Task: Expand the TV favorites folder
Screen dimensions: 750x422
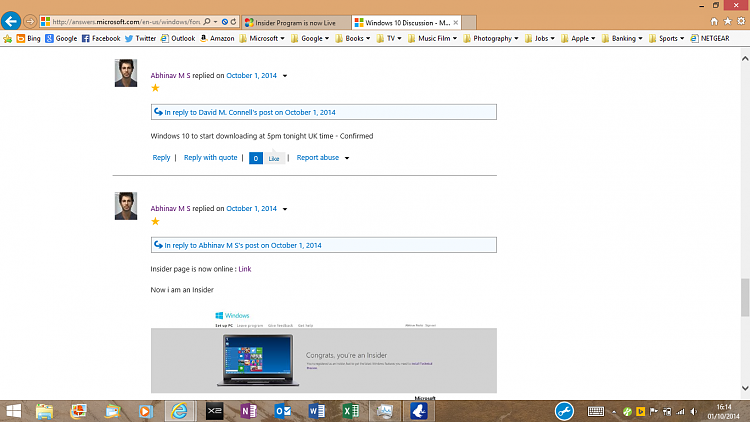Action: click(x=389, y=38)
